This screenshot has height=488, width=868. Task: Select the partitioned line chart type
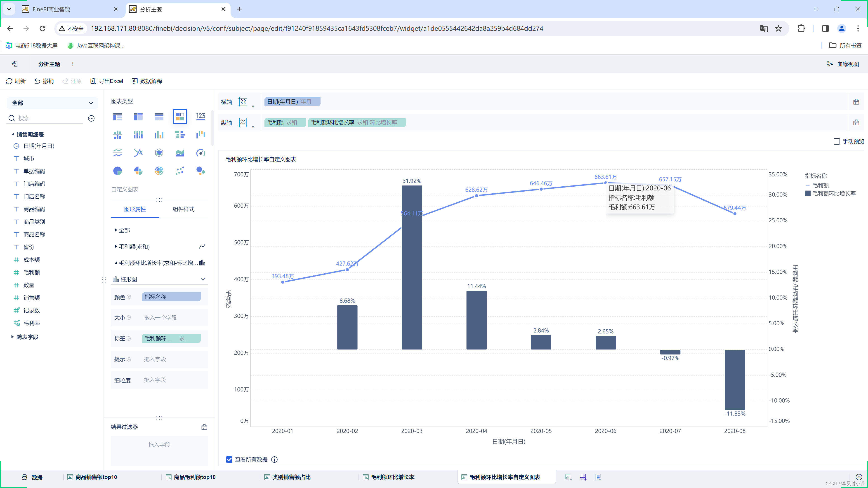(117, 153)
